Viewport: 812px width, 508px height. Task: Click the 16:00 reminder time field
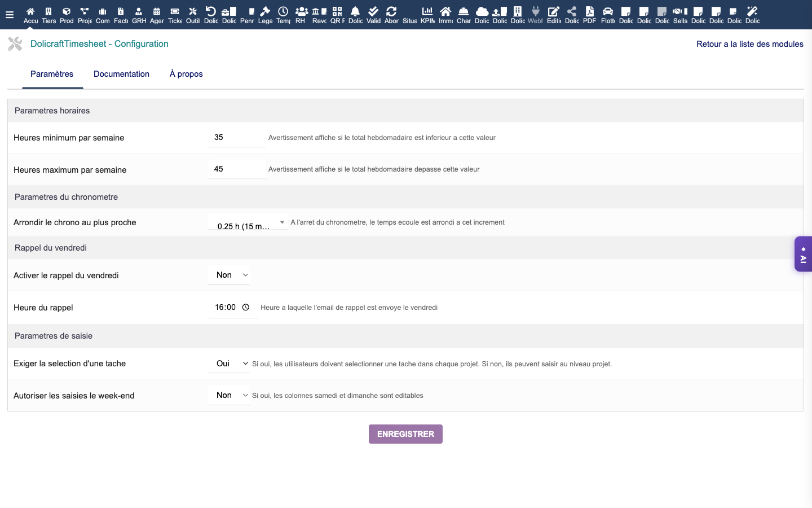pos(232,308)
